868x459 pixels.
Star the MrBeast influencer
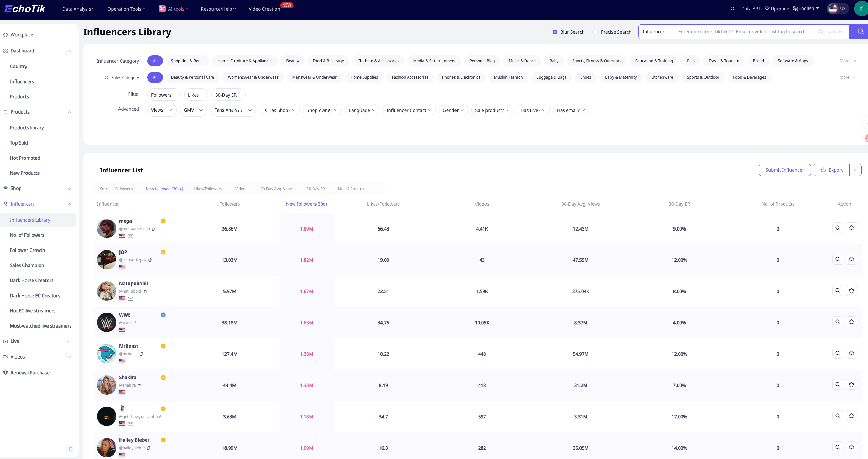[x=851, y=353]
